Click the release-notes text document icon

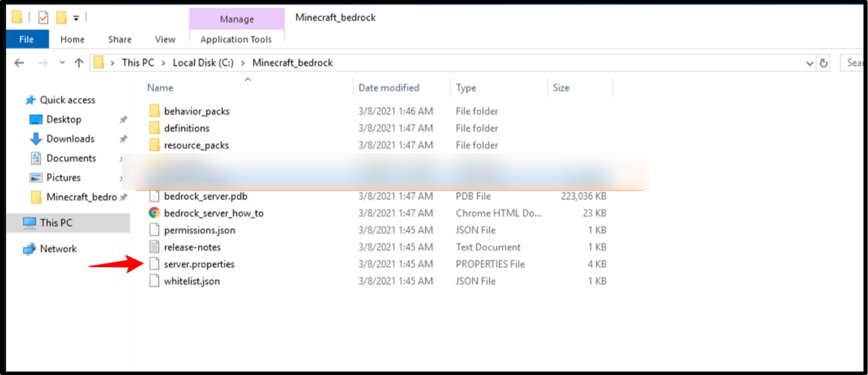click(x=154, y=247)
